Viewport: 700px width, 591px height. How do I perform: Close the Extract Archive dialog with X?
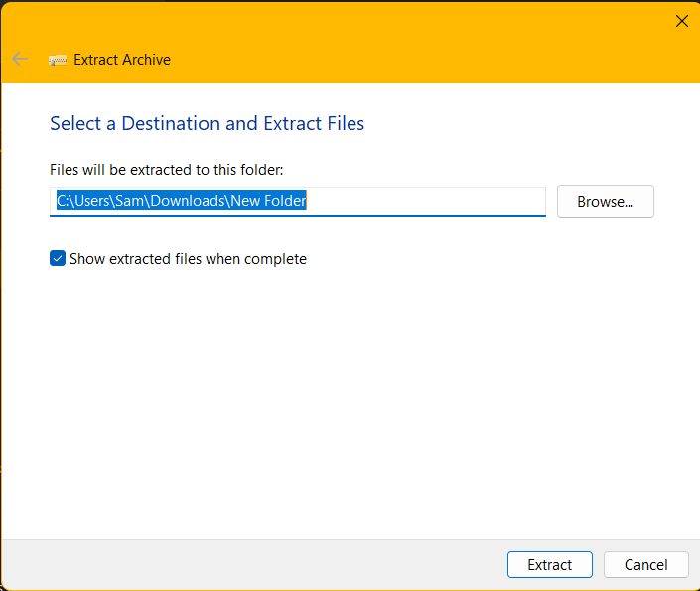pyautogui.click(x=681, y=21)
